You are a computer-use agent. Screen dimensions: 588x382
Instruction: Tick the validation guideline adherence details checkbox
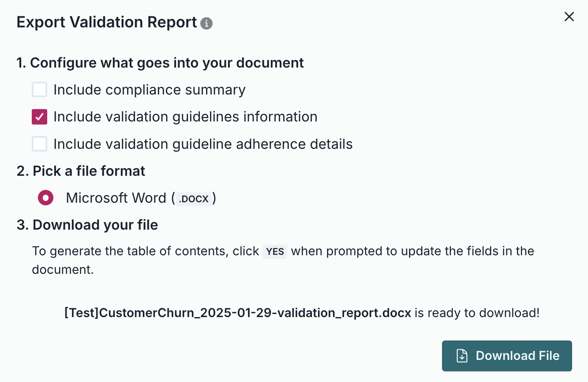pyautogui.click(x=40, y=144)
